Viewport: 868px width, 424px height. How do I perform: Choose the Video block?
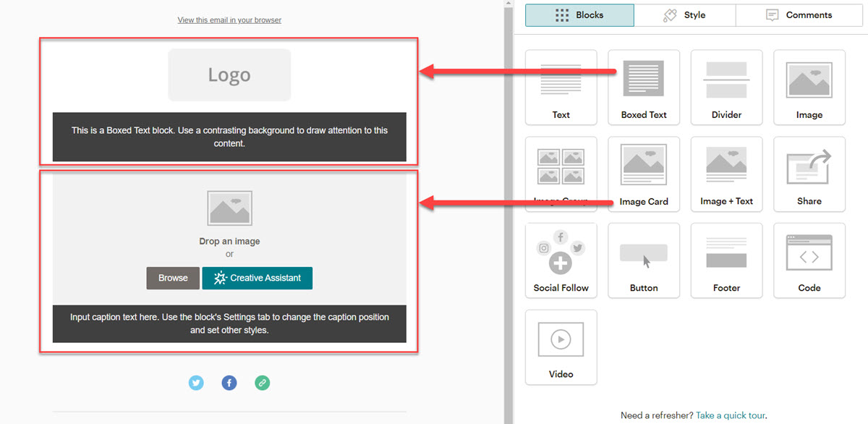(561, 347)
